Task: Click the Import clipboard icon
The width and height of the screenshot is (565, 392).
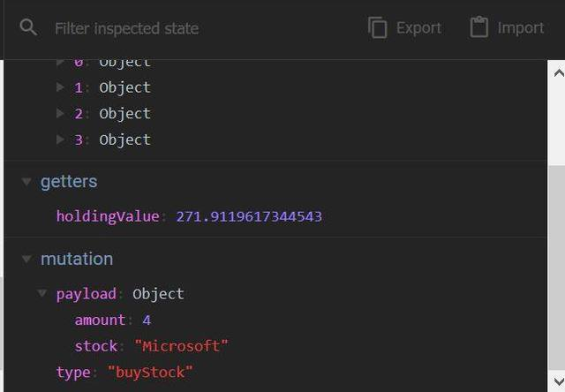Action: (x=478, y=28)
